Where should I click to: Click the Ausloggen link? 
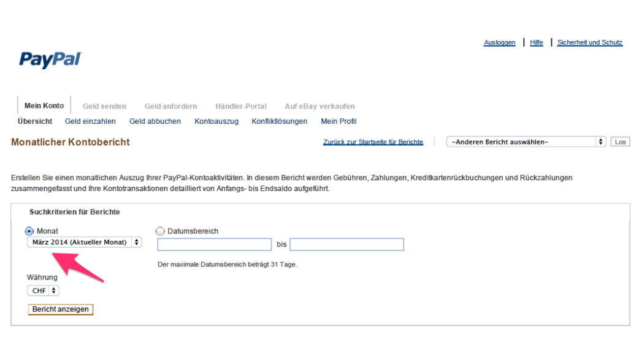[x=499, y=42]
